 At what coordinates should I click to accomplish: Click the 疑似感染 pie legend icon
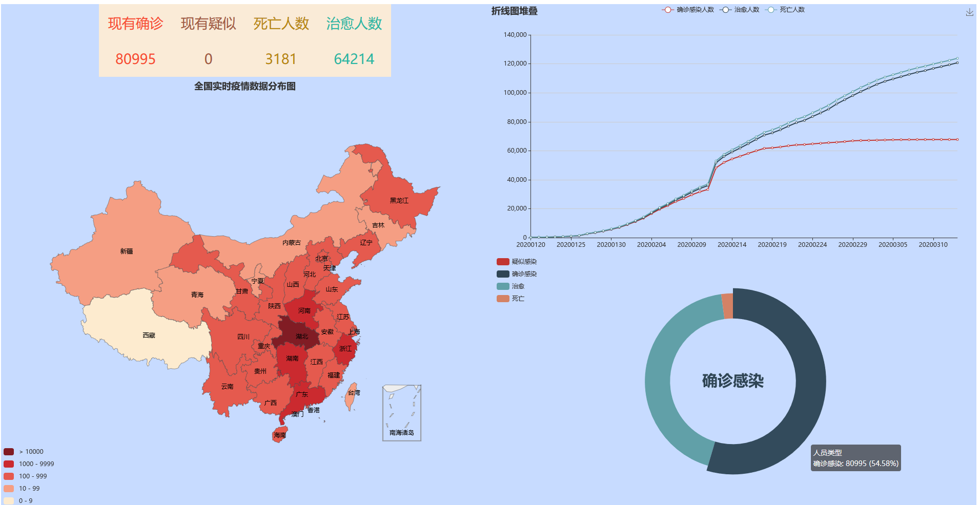502,262
